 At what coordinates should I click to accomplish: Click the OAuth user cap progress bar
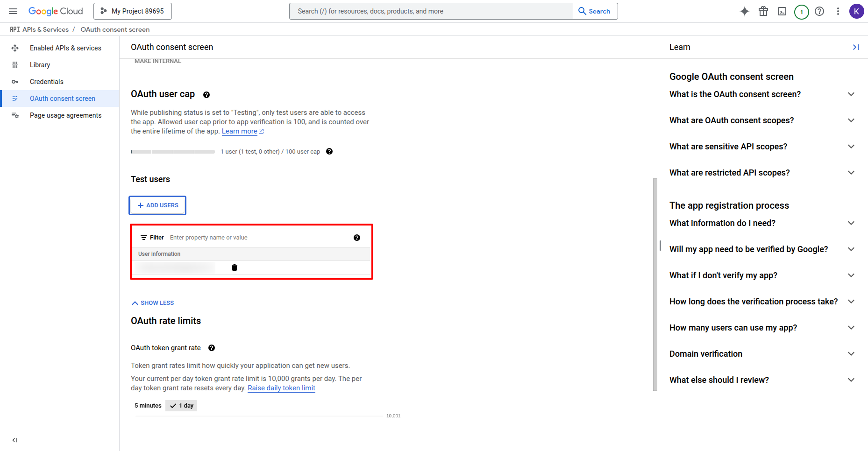pyautogui.click(x=173, y=152)
